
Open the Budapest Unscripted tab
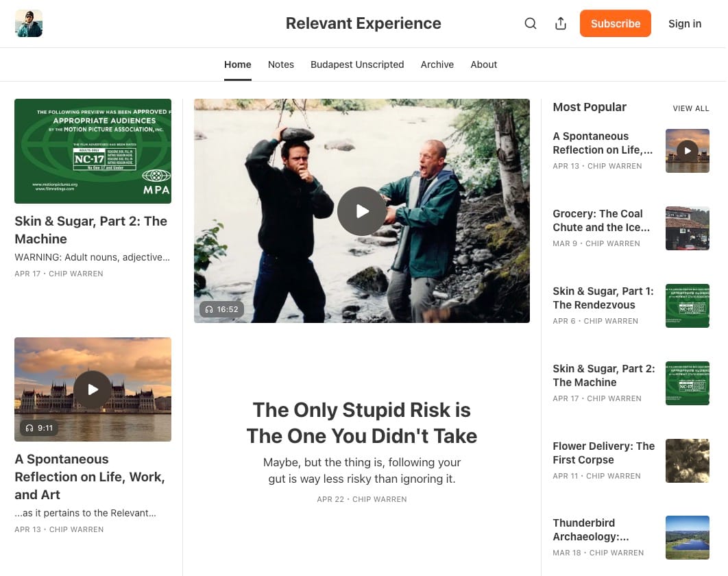pos(357,64)
